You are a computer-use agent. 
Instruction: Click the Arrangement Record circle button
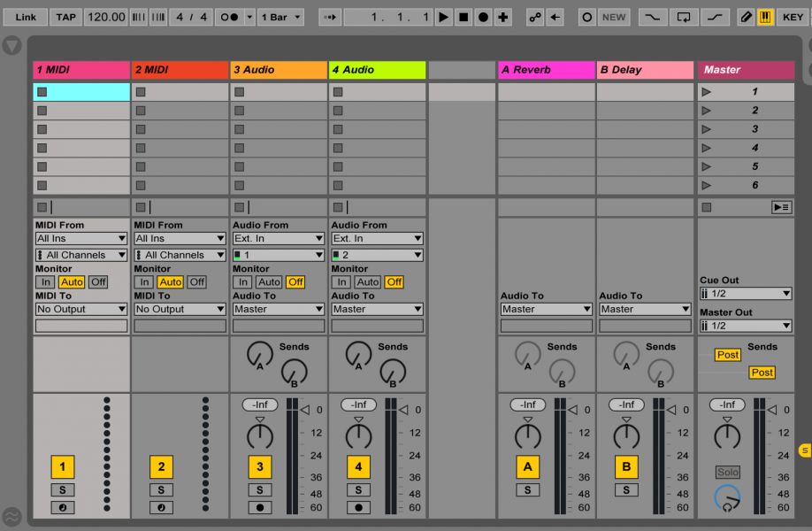click(x=483, y=17)
